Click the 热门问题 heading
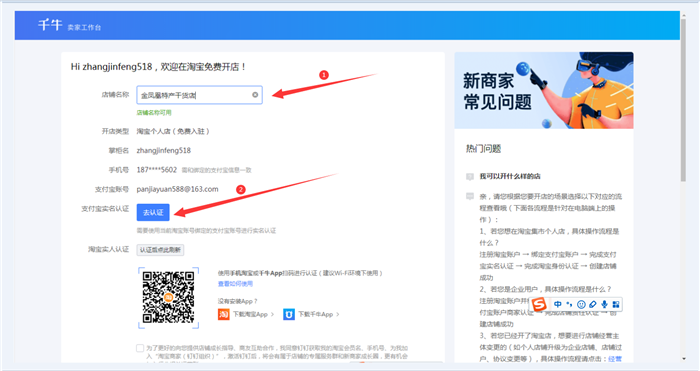Image resolution: width=700 pixels, height=371 pixels. 483,149
